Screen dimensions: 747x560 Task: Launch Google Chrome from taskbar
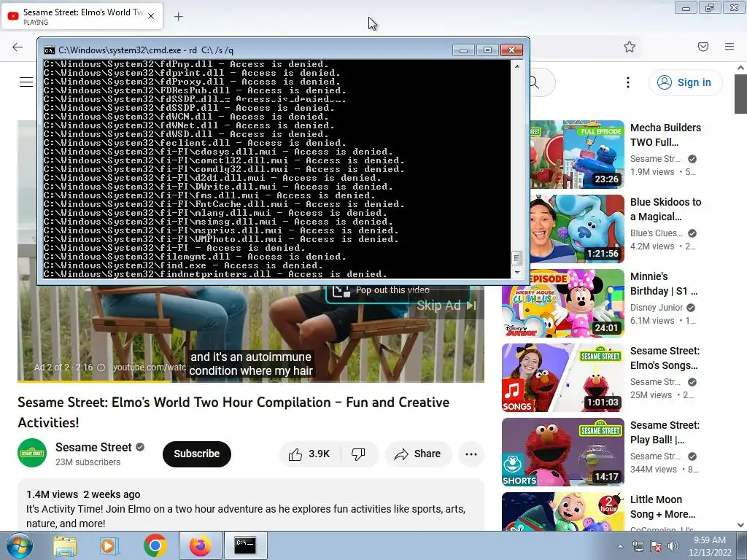coord(155,545)
